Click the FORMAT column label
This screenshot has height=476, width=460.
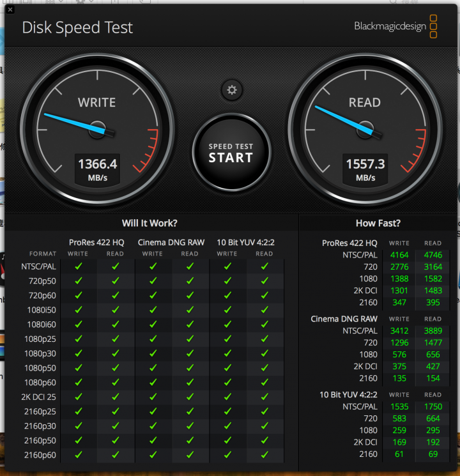pos(43,254)
